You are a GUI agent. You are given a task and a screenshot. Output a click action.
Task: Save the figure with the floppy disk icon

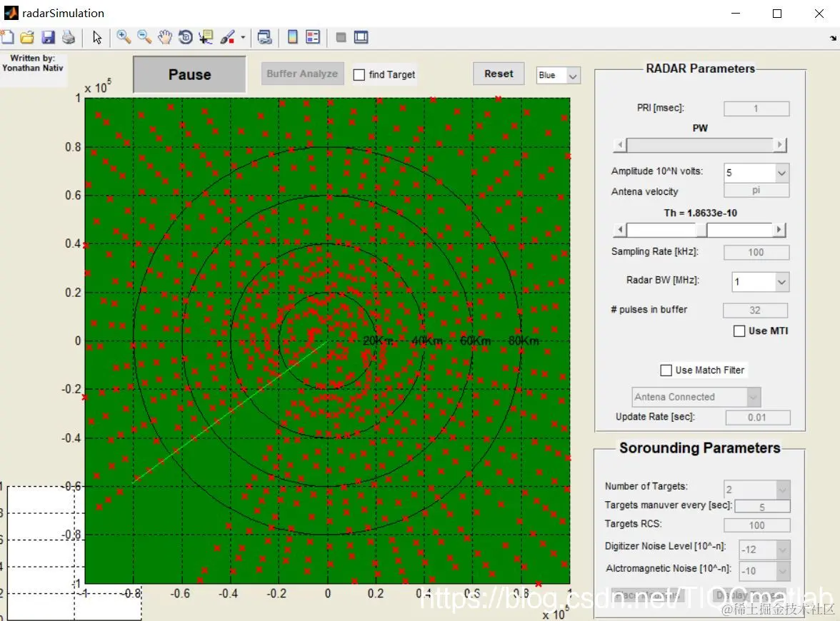click(49, 37)
